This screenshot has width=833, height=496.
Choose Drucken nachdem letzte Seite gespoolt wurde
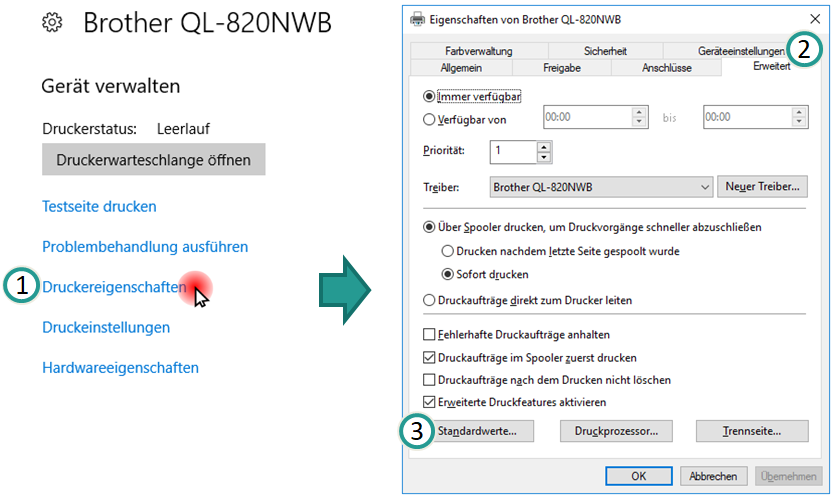click(x=447, y=251)
